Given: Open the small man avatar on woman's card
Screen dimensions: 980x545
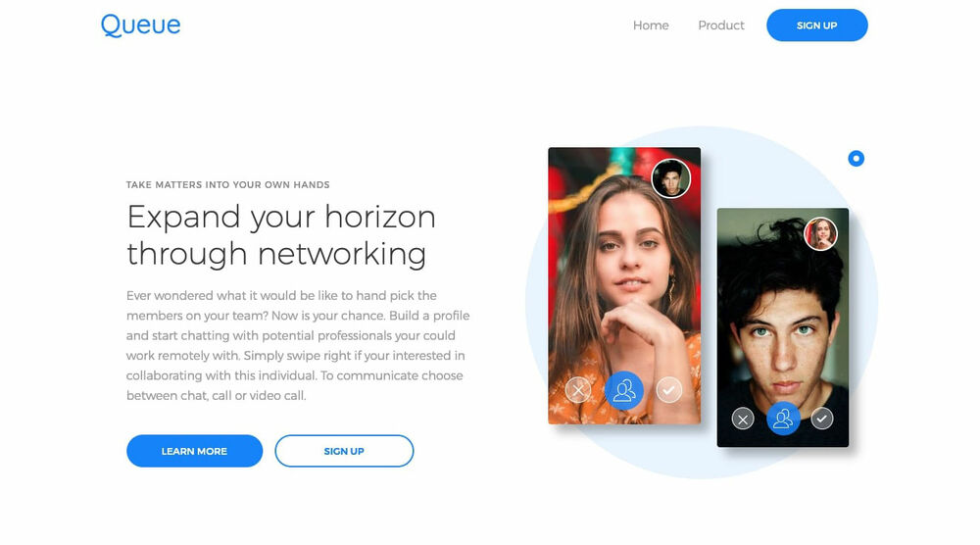Looking at the screenshot, I should coord(670,178).
